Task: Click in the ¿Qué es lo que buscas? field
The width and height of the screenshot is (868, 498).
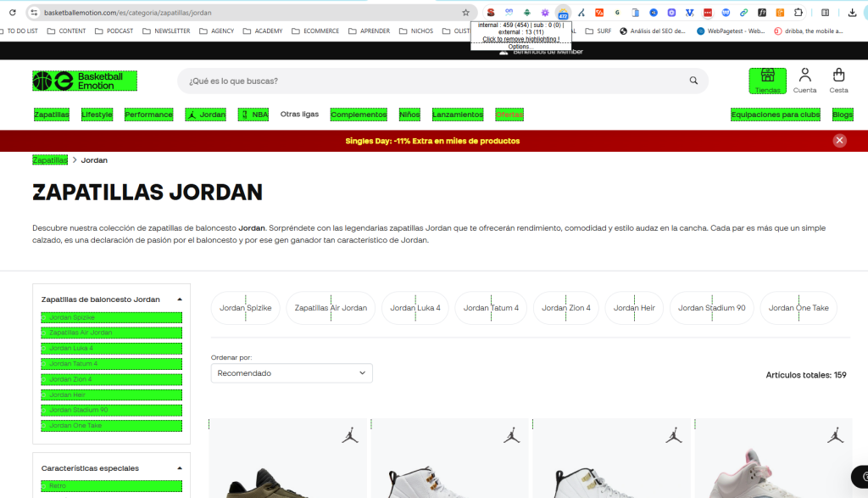Action: click(424, 81)
